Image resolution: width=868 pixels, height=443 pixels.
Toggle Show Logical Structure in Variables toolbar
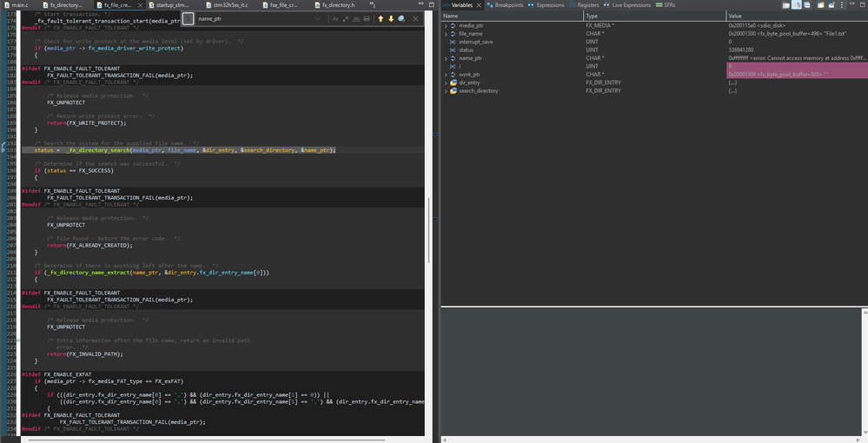797,5
